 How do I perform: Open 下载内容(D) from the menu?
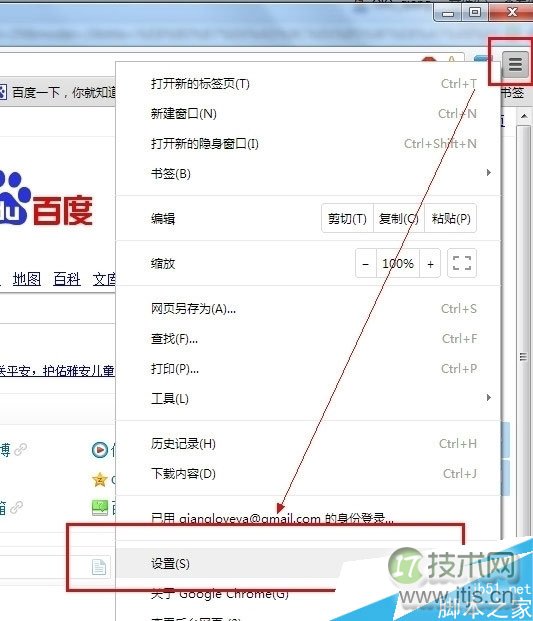[310, 474]
